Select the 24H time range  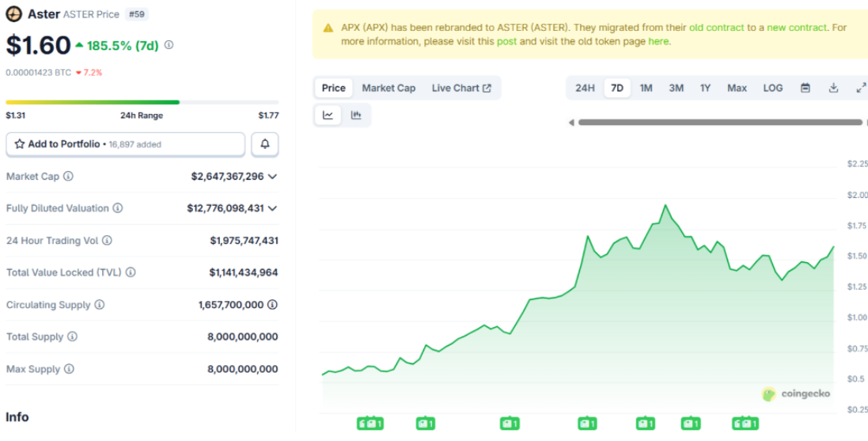coord(585,88)
